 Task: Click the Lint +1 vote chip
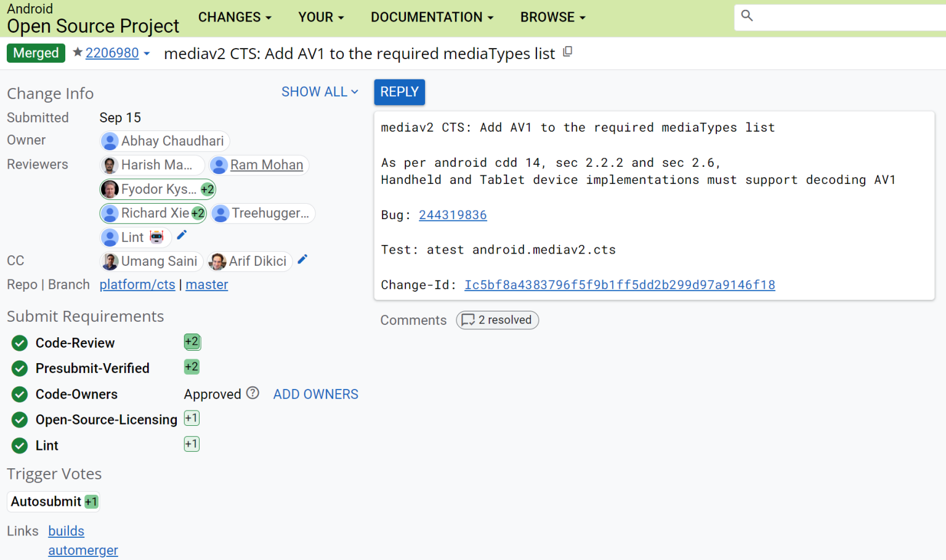pyautogui.click(x=192, y=444)
